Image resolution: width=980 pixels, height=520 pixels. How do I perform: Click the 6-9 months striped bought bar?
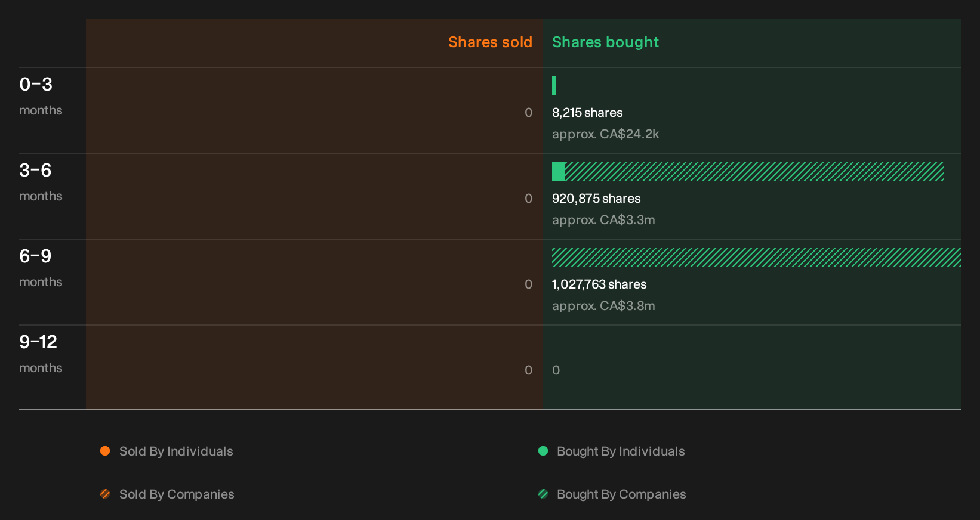756,258
